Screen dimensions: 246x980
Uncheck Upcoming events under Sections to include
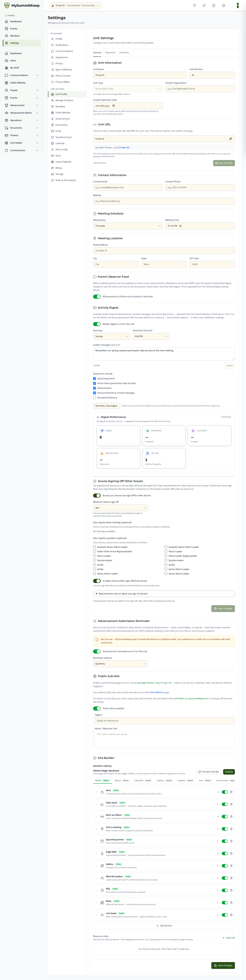[x=94, y=379]
